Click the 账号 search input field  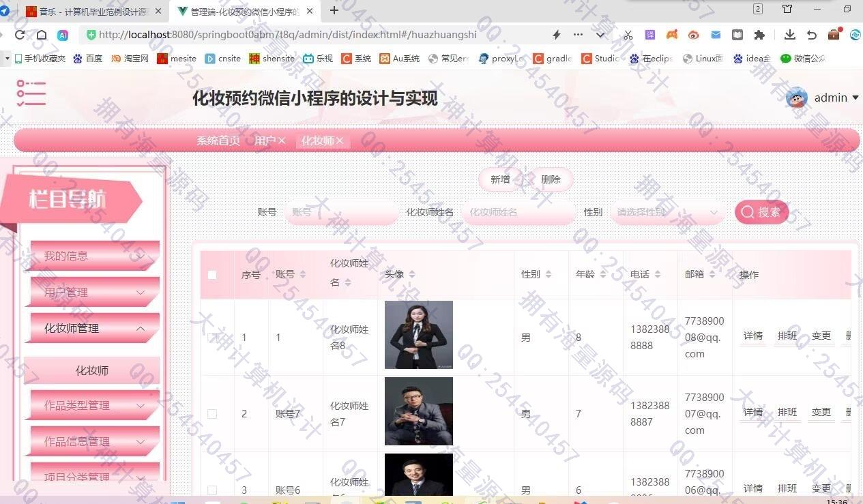coord(341,212)
